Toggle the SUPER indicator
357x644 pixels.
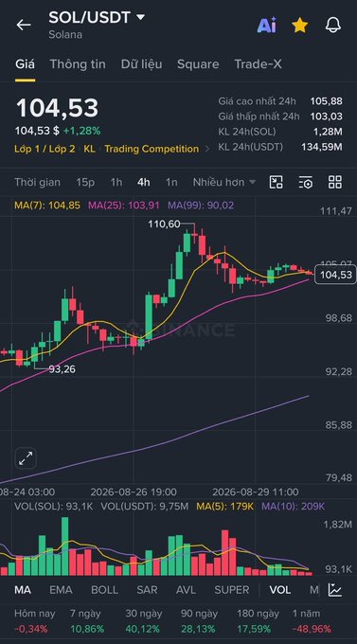[x=232, y=590]
